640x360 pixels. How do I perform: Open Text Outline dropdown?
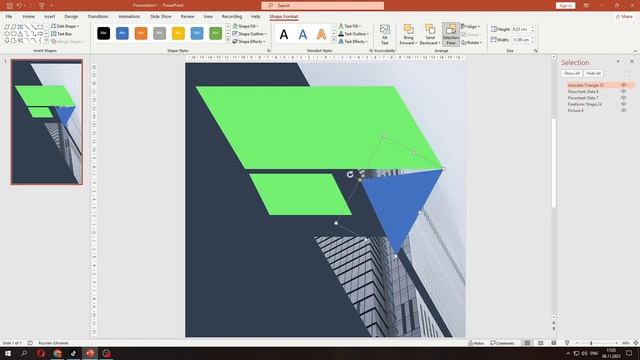[x=353, y=34]
